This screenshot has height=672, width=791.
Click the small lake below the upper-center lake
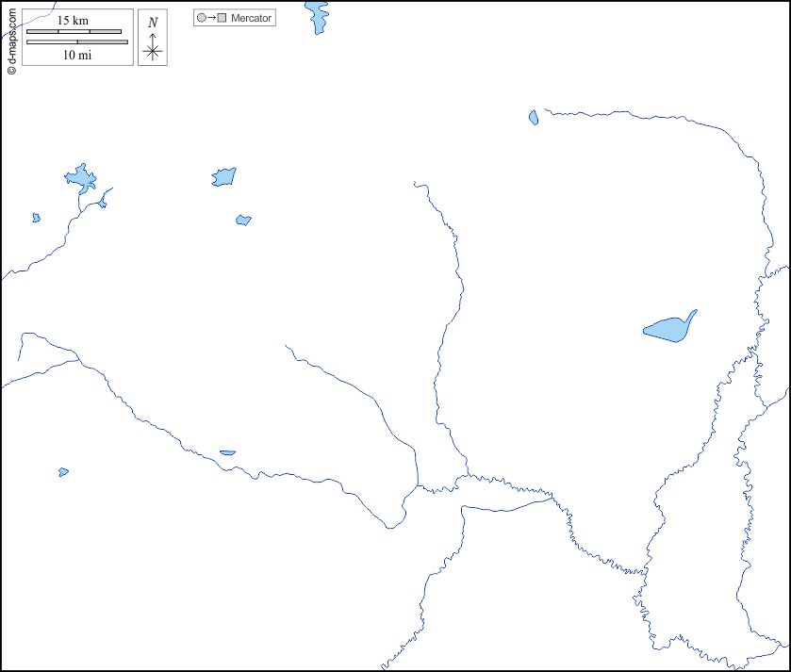(x=243, y=220)
